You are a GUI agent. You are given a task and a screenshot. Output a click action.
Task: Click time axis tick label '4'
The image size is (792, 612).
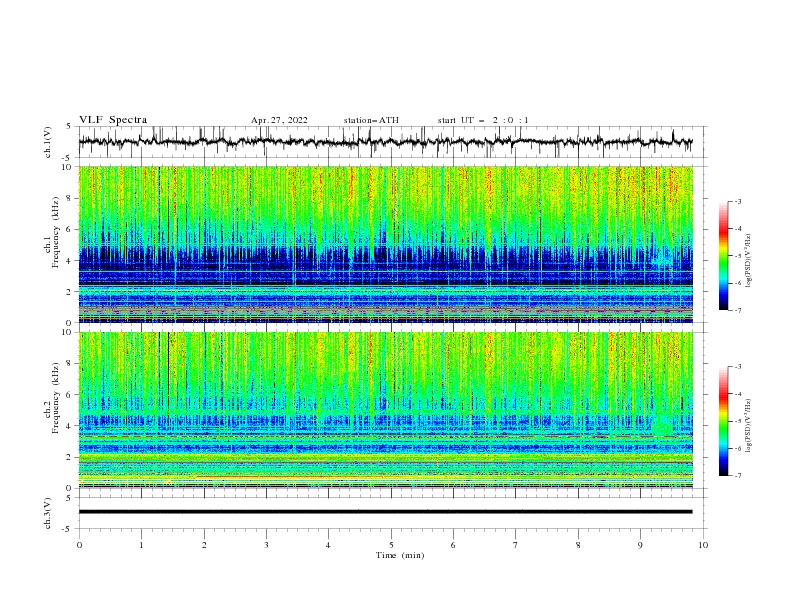[328, 545]
